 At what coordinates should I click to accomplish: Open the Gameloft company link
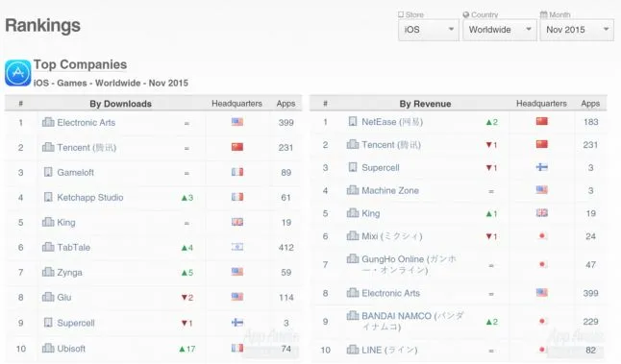pos(75,173)
